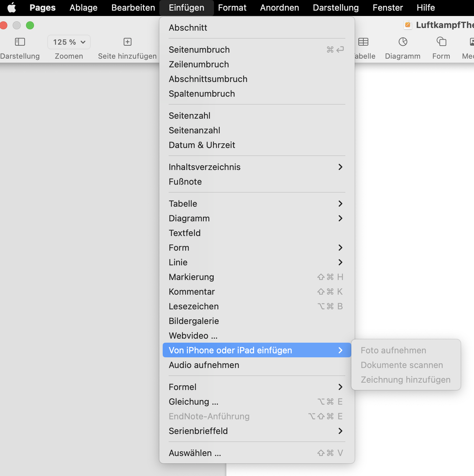Choose Abschnitt from the menu
The width and height of the screenshot is (474, 476).
pyautogui.click(x=257, y=28)
